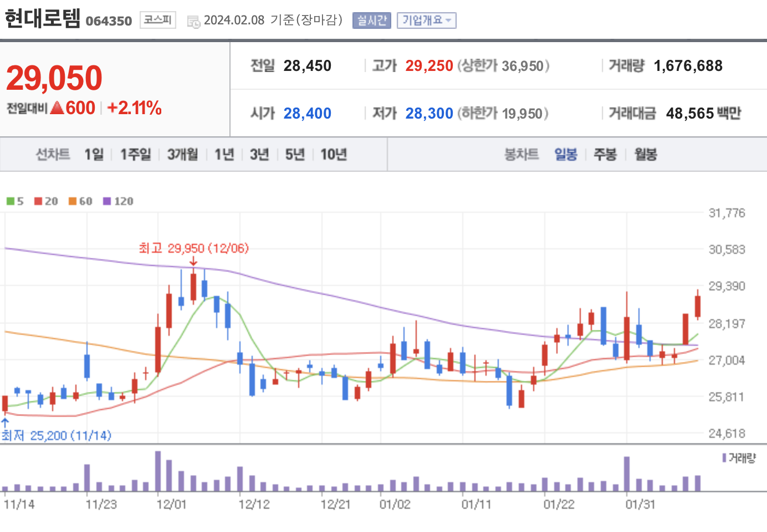Click the volume value 1,676,688
The width and height of the screenshot is (767, 532).
click(x=688, y=66)
